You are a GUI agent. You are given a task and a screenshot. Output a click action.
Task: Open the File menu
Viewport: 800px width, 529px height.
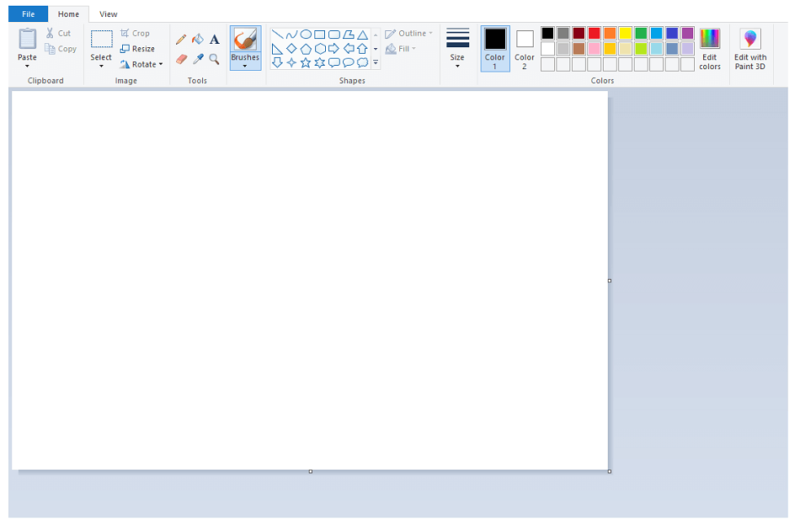pyautogui.click(x=28, y=14)
